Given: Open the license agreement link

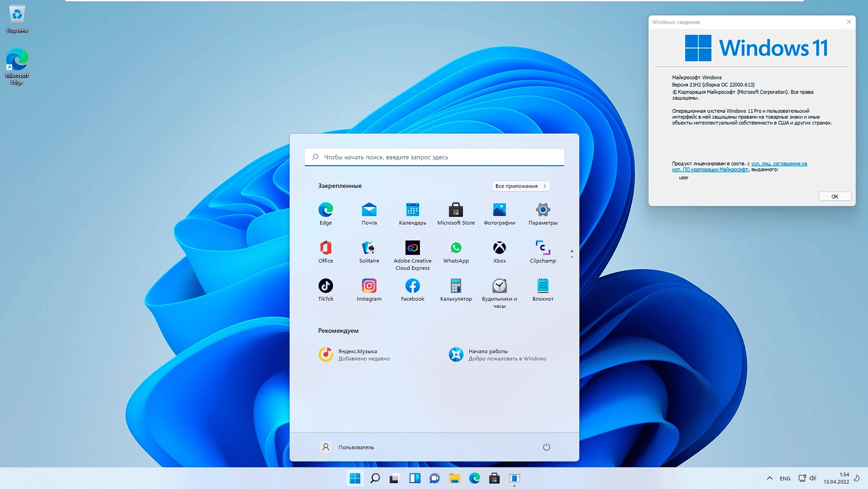Looking at the screenshot, I should tap(740, 167).
